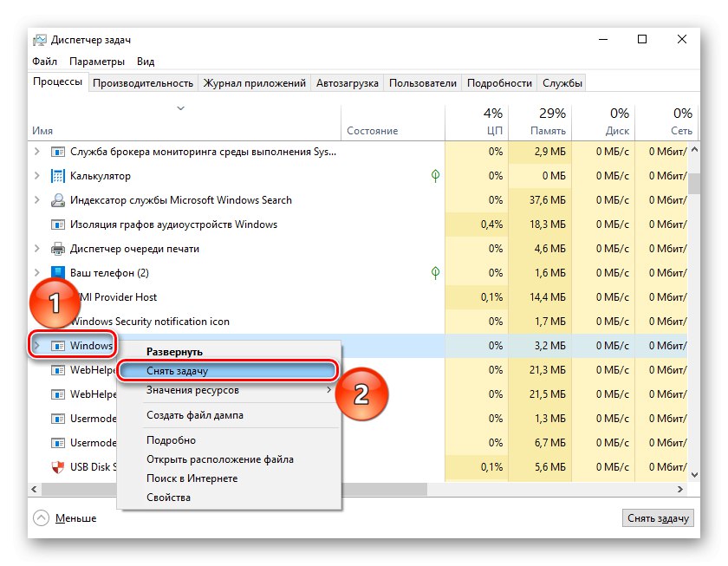
Task: Click the Меньше collapse circle icon
Action: (x=41, y=517)
